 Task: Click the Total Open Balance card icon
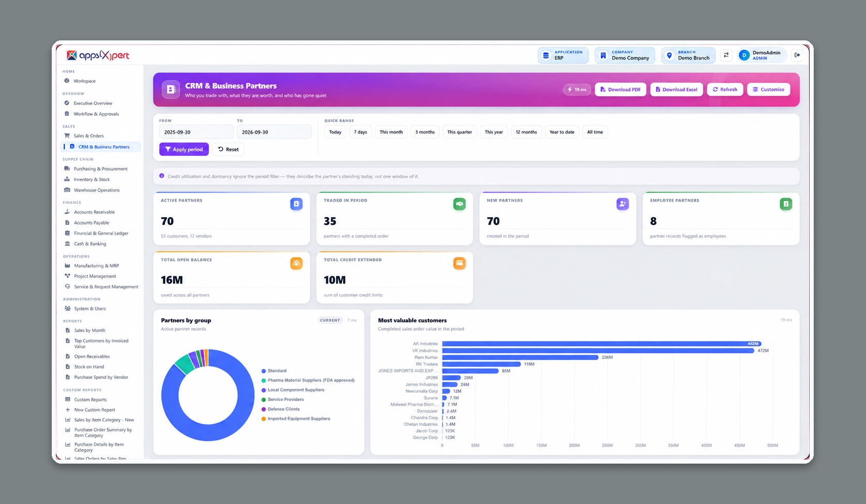[296, 263]
